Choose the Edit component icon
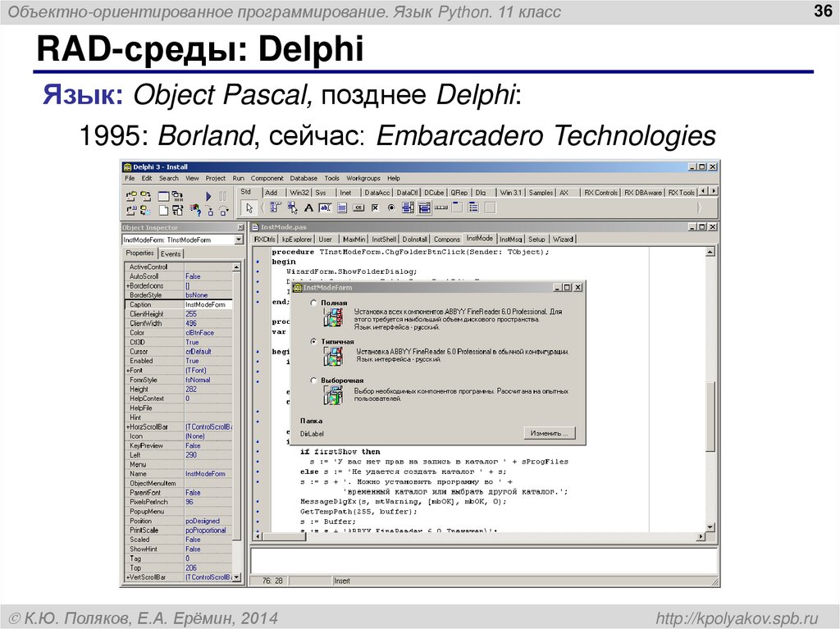This screenshot has width=840, height=629. click(325, 207)
